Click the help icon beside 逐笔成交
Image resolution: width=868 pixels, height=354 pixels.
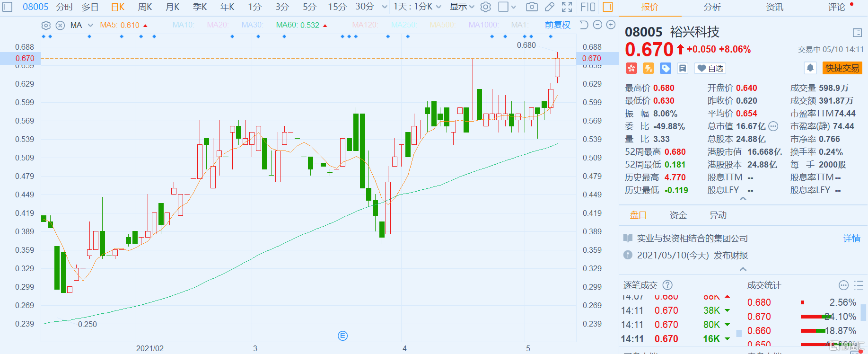[x=667, y=285]
